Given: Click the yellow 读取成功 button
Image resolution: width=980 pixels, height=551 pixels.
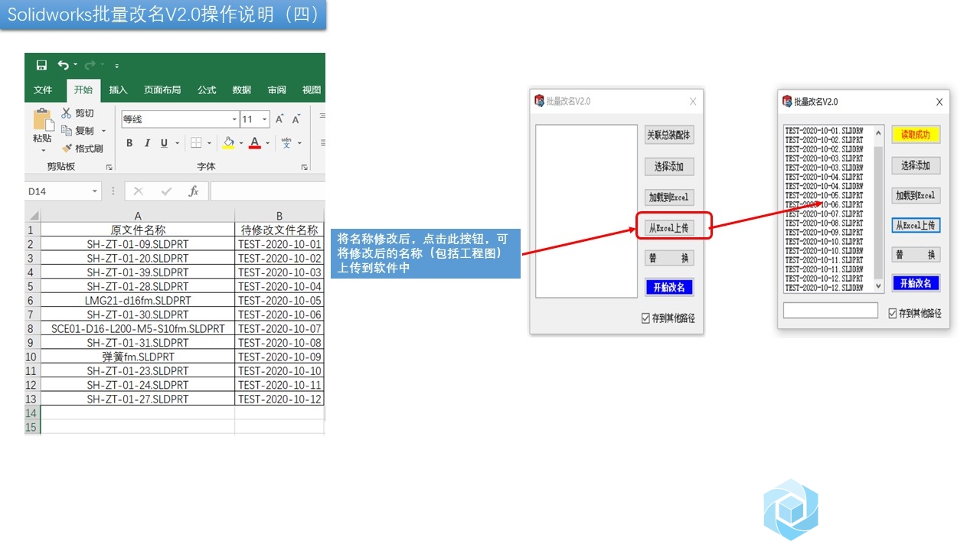Looking at the screenshot, I should (x=916, y=135).
